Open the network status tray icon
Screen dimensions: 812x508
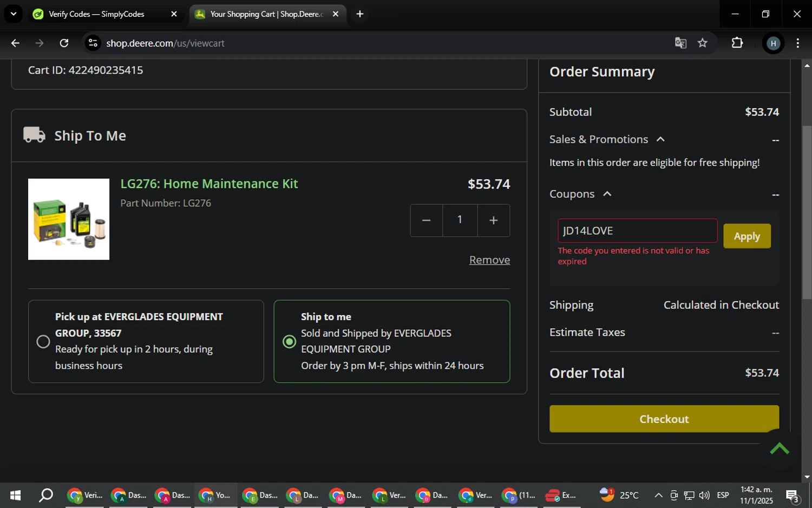tap(689, 495)
